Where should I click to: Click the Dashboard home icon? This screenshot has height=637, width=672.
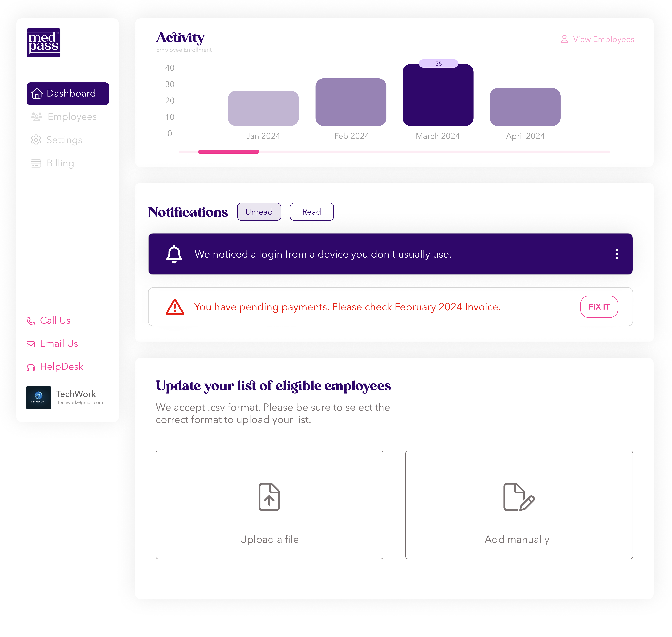[37, 93]
